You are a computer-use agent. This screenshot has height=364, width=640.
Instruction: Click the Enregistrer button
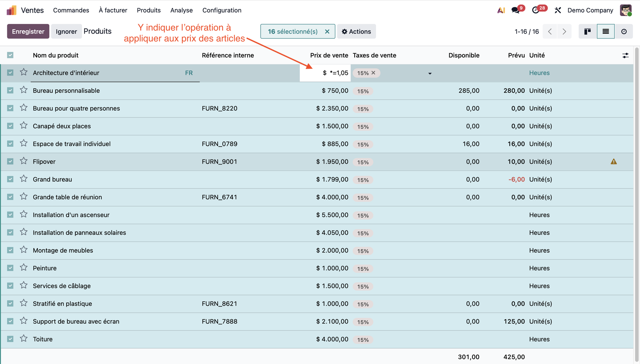[28, 31]
